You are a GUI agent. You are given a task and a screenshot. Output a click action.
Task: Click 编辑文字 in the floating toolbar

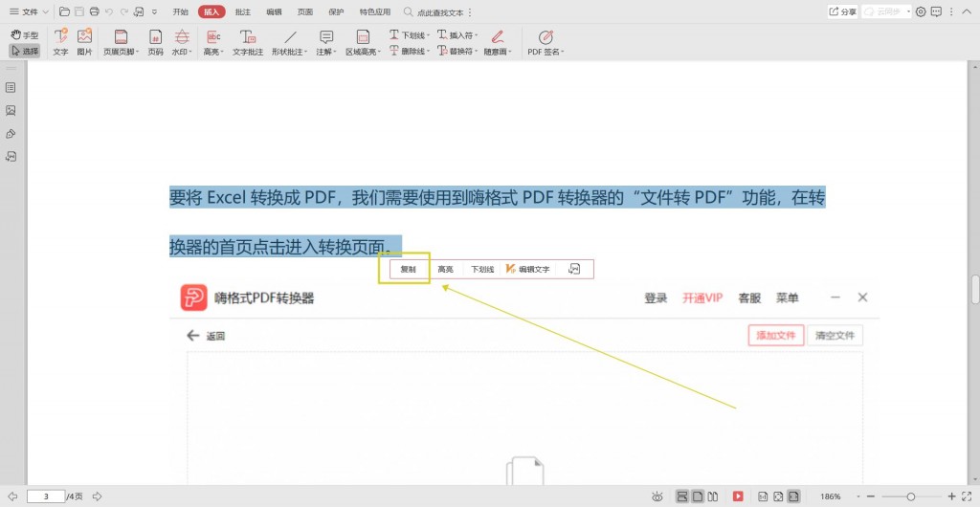(528, 269)
